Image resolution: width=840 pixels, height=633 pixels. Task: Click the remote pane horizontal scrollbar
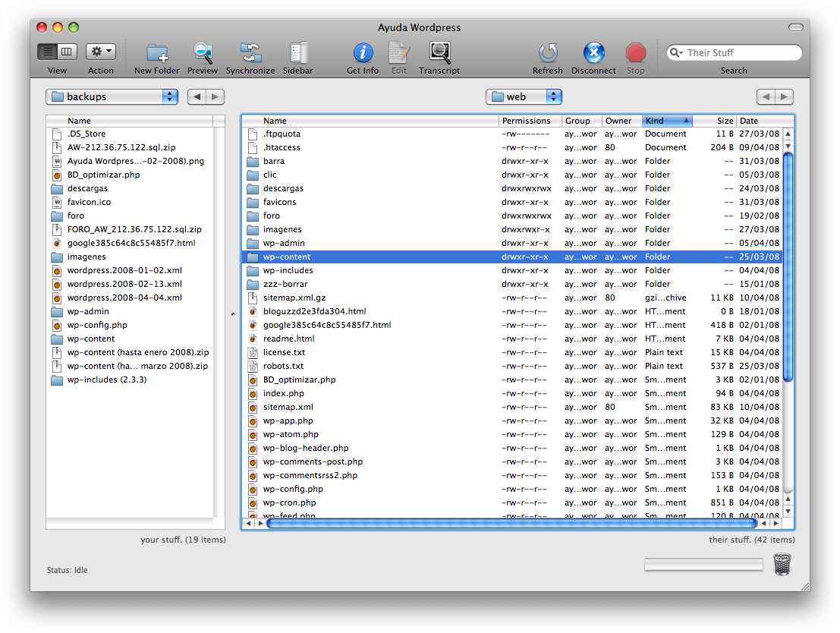[x=511, y=523]
